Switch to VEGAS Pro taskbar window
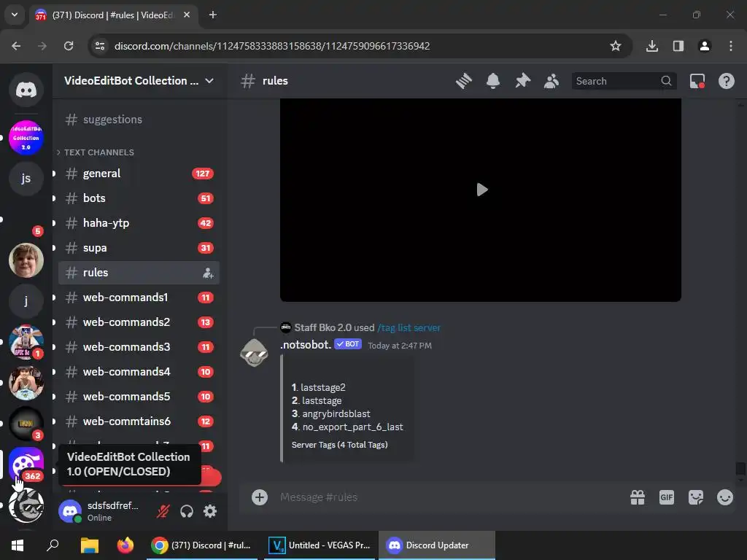 point(320,545)
